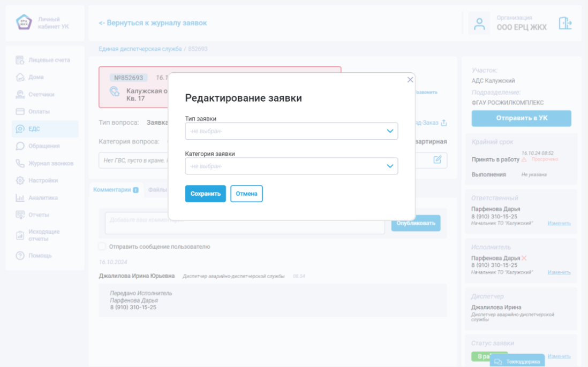The width and height of the screenshot is (588, 367).
Task: Enable Отправить сообщение пользователю checkbox
Action: click(x=102, y=247)
